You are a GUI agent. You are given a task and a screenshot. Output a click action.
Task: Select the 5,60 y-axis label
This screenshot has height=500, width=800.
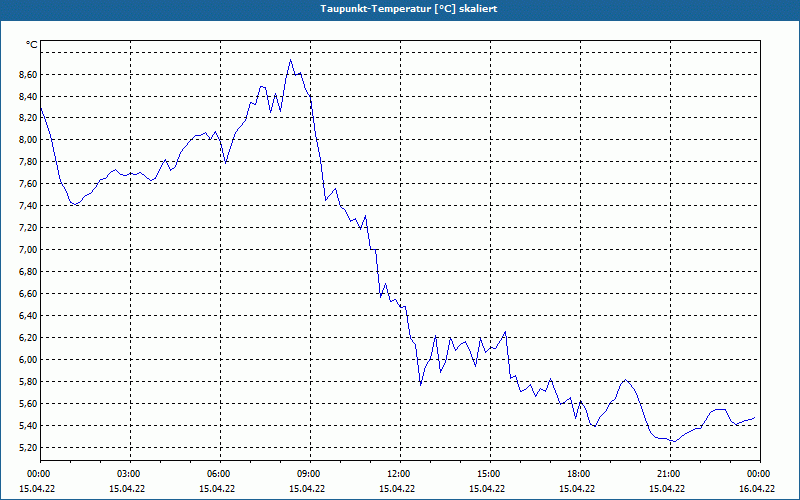tap(28, 404)
